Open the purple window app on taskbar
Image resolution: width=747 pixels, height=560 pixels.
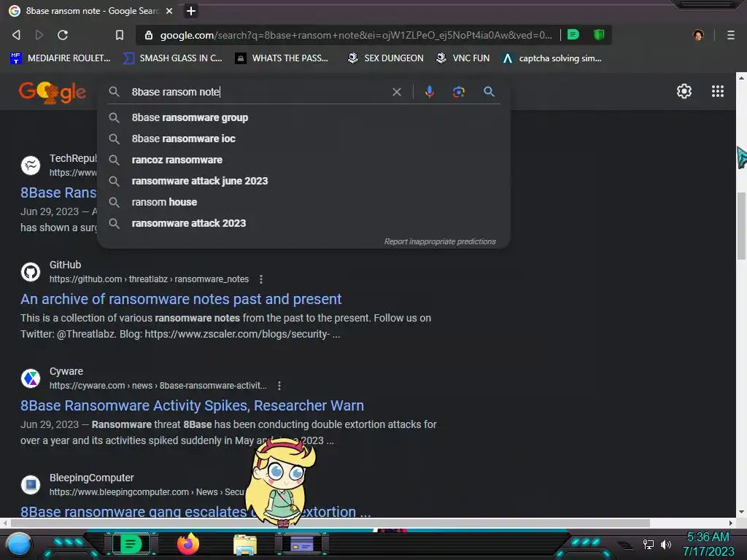point(301,544)
